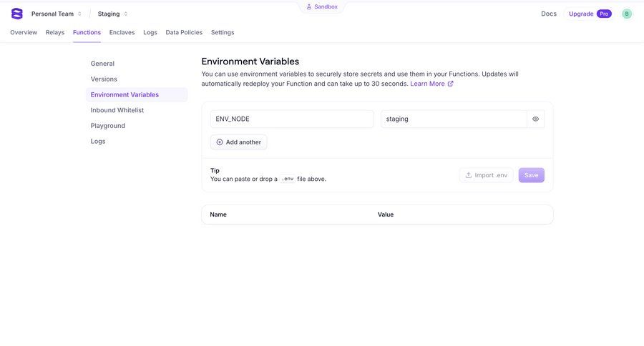The height and width of the screenshot is (346, 644).
Task: Click the user avatar icon labeled B
Action: point(627,14)
